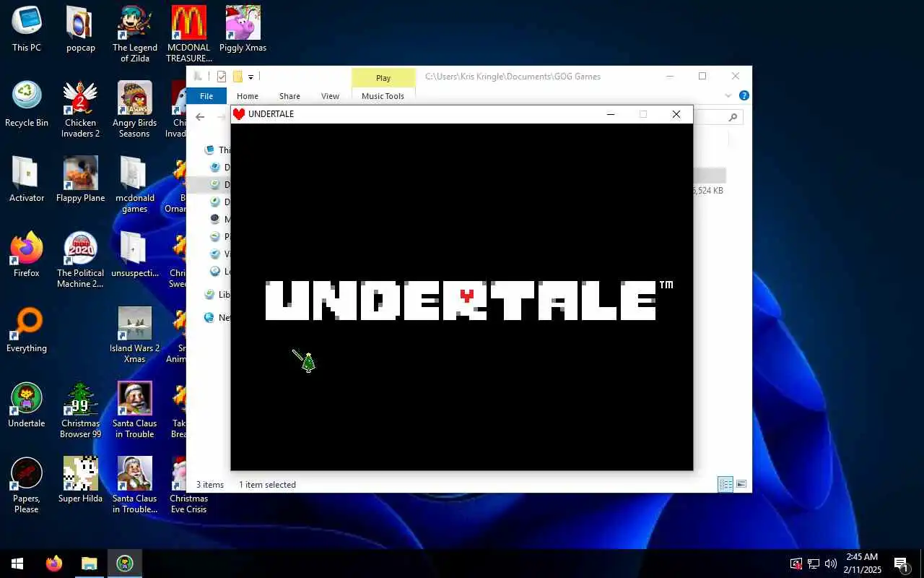Maximize the File Explorer window
924x578 pixels.
tap(702, 76)
